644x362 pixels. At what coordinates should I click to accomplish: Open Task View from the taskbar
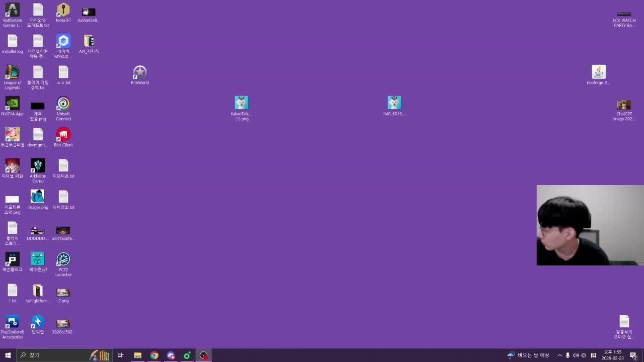tap(121, 355)
